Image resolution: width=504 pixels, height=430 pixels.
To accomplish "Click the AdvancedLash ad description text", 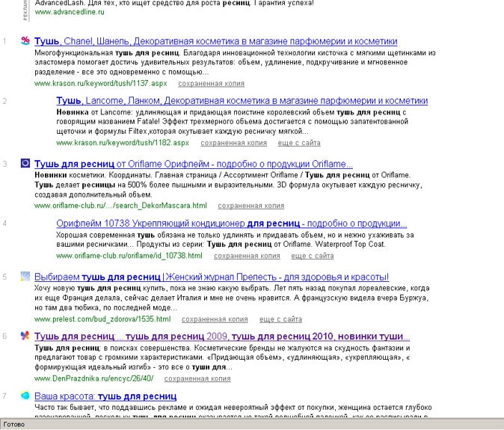I will click(x=174, y=3).
